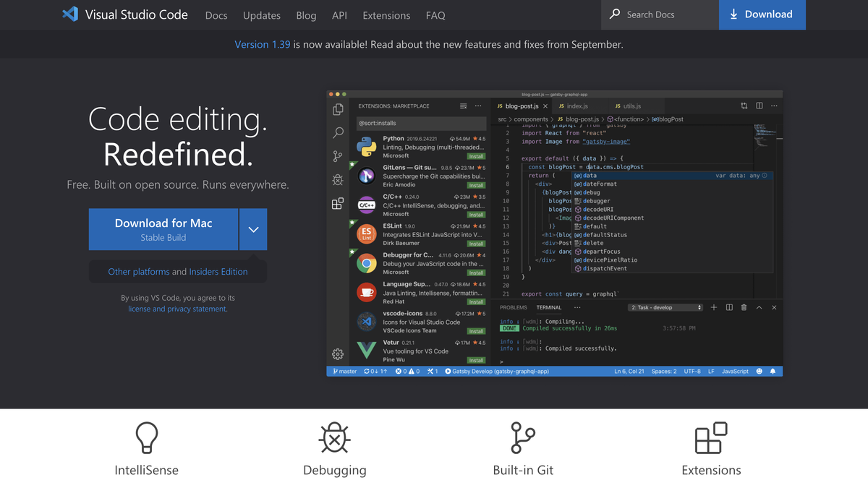Open the Extensions menu in the navbar
Viewport: 868px width, 488px height.
tap(386, 15)
